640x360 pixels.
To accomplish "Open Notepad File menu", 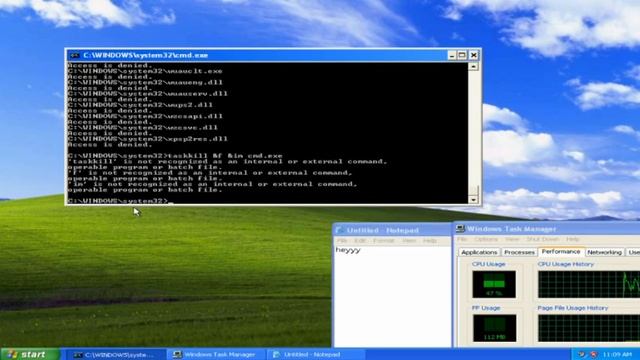I will (x=342, y=241).
